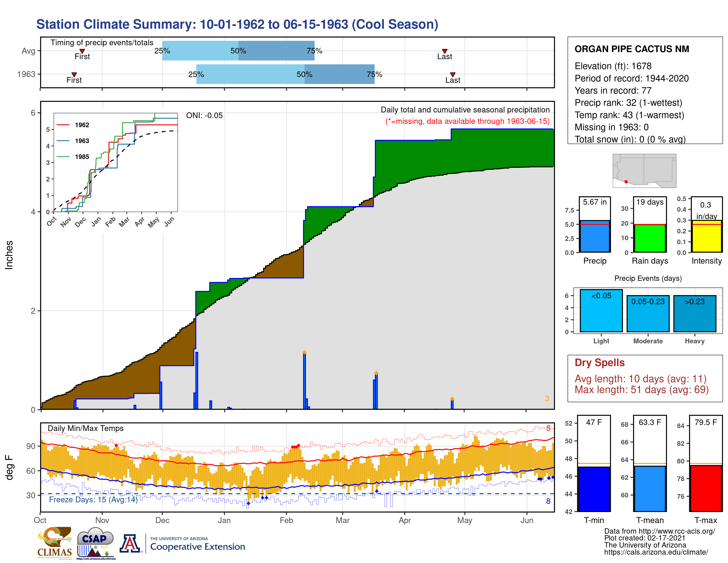Click the green Rain days bar

[x=650, y=238]
